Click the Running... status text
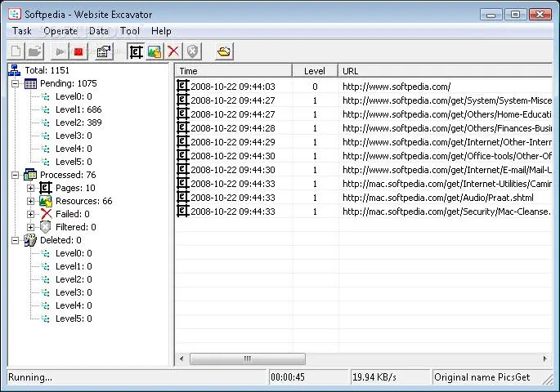 [x=30, y=377]
